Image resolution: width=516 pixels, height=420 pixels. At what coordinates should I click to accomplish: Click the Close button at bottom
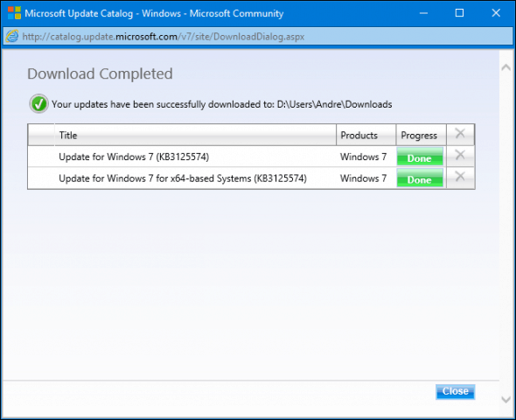[x=455, y=391]
